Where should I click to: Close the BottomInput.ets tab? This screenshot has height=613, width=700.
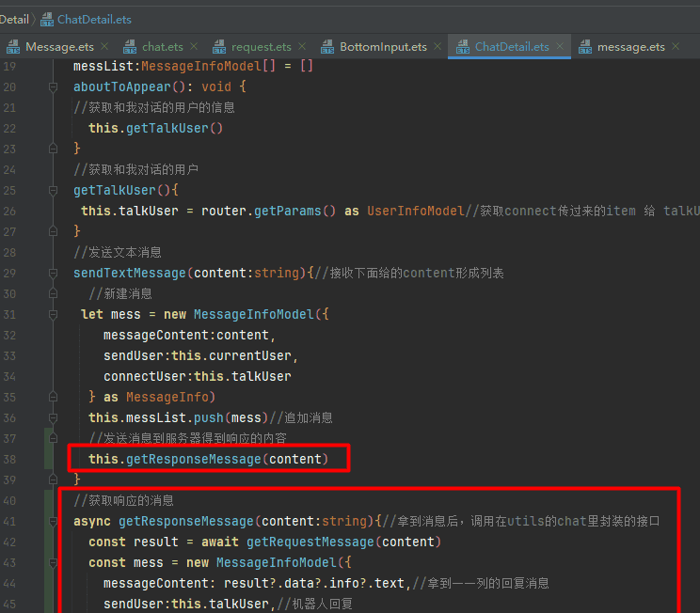click(437, 47)
